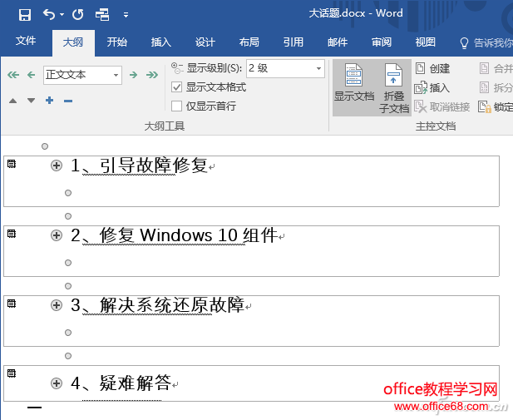Switch to the 插入 ribbon tab
513x420 pixels.
161,42
